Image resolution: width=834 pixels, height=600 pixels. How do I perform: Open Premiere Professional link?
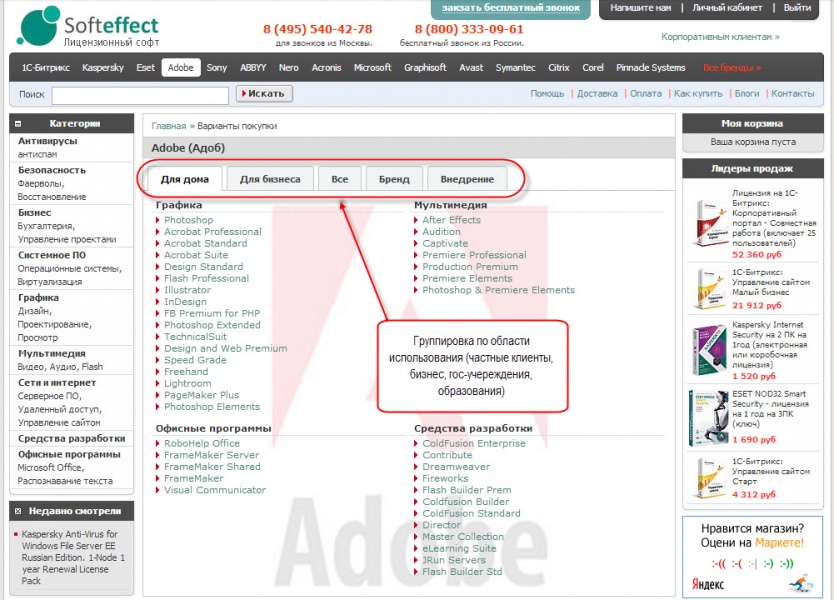pyautogui.click(x=474, y=255)
